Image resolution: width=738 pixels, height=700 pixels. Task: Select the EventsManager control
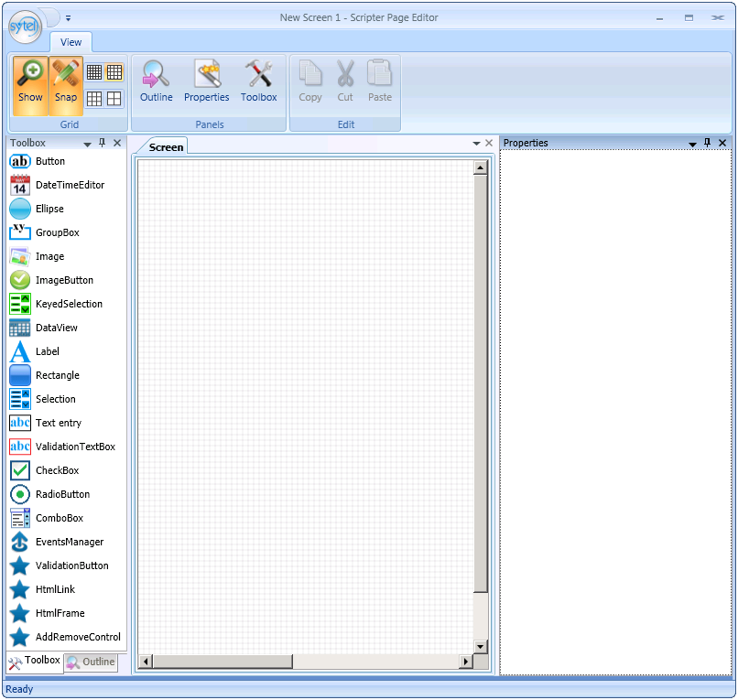(x=66, y=542)
